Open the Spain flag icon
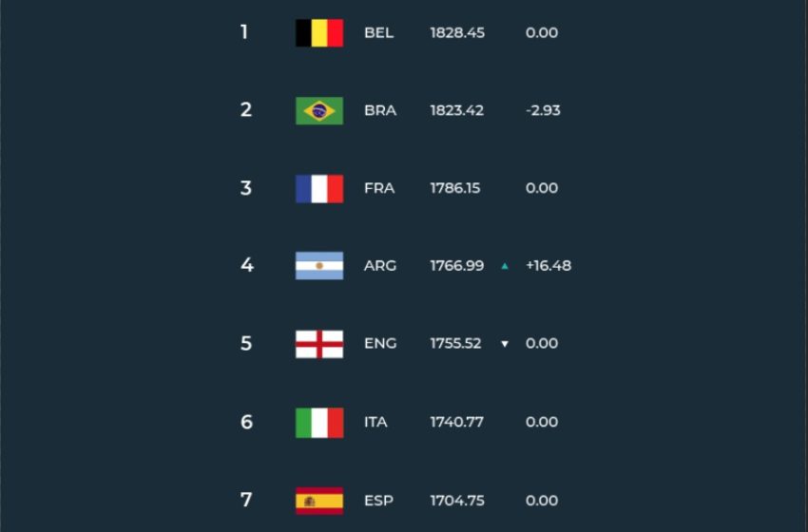Screen dimensions: 808x532 pos(319,501)
